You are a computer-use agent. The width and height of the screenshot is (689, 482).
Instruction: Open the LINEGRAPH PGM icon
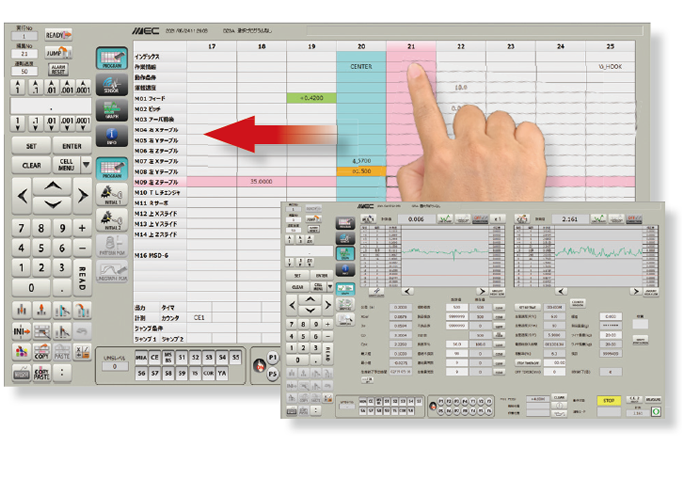(112, 272)
